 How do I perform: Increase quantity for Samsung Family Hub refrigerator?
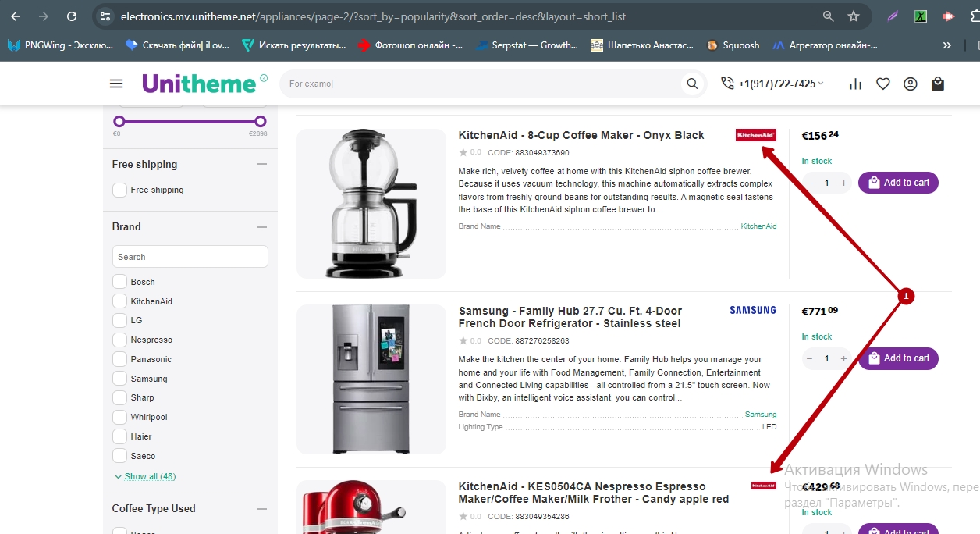coord(843,358)
